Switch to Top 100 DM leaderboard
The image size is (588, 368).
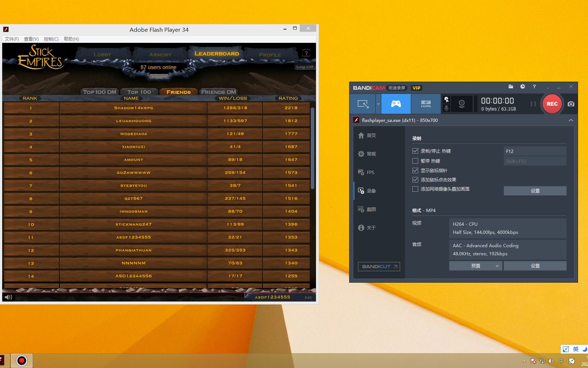click(99, 92)
